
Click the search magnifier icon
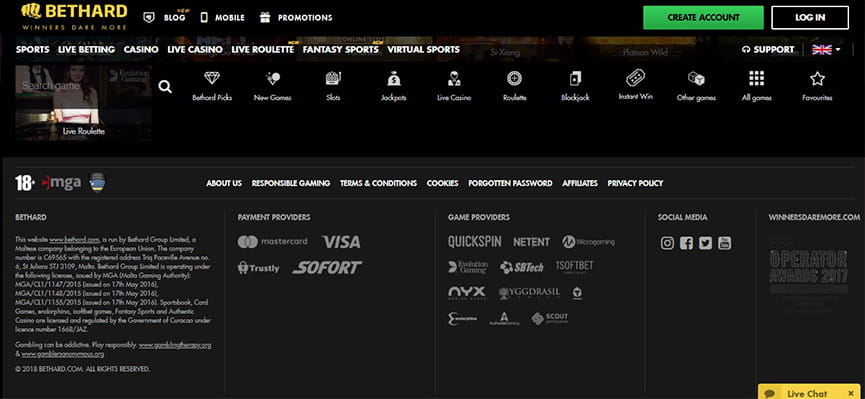tap(165, 87)
